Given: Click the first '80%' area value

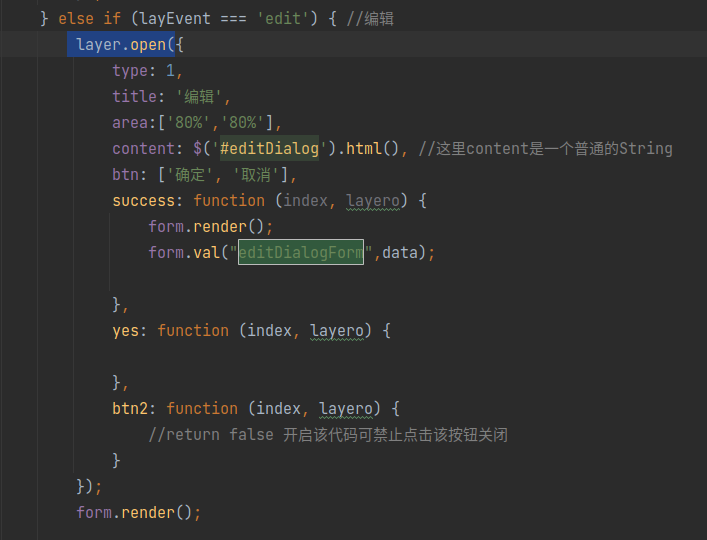Looking at the screenshot, I should click(x=188, y=123).
